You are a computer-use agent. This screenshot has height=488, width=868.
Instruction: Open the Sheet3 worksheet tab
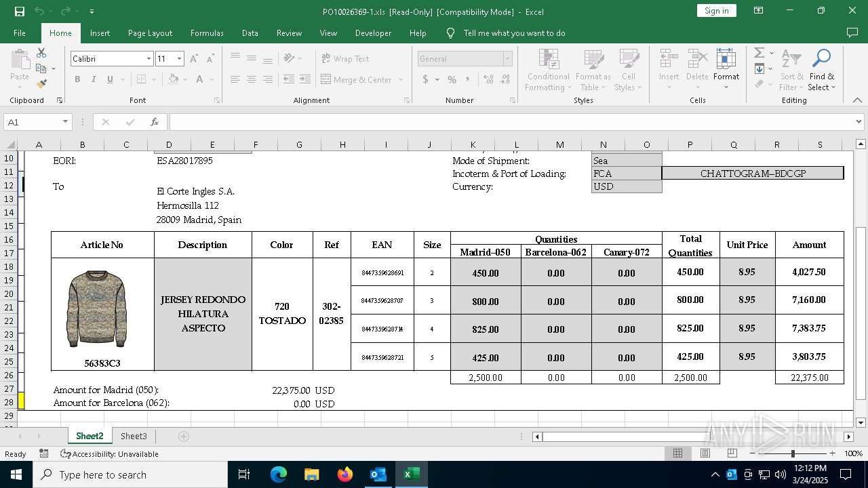point(134,436)
